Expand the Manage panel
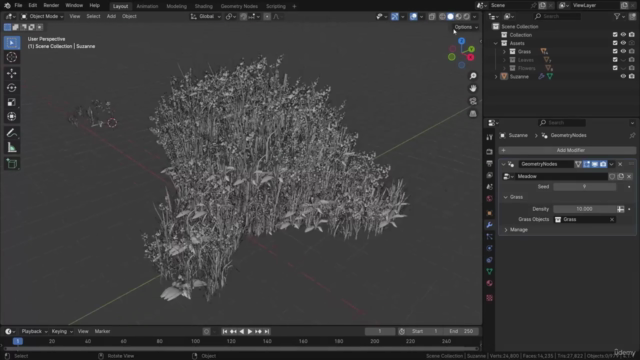Viewport: 640px width, 360px height. pos(506,230)
